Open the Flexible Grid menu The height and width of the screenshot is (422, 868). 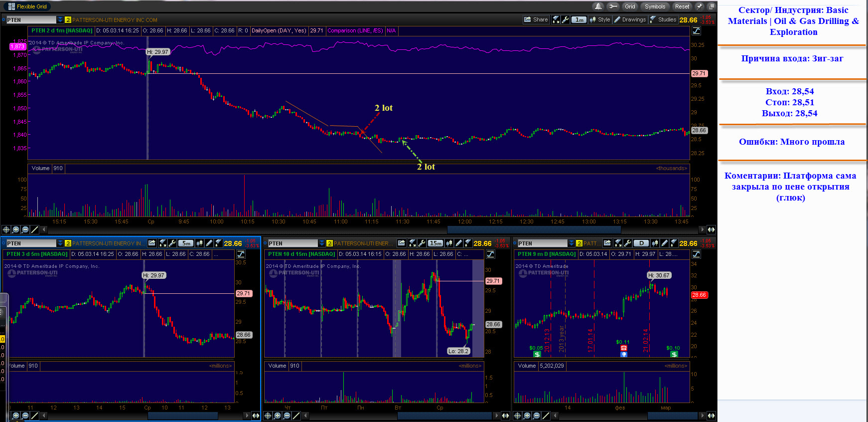point(27,6)
